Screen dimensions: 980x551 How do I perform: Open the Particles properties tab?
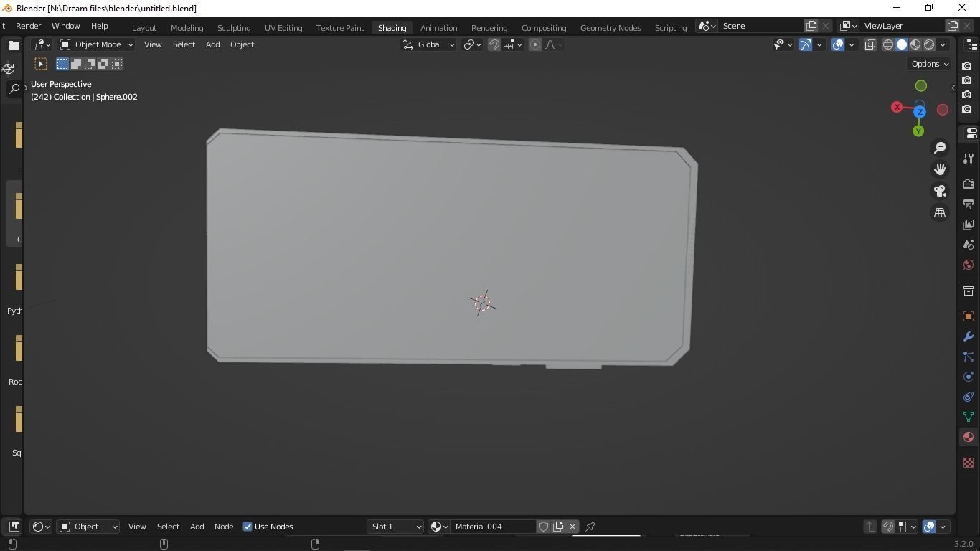pos(969,357)
